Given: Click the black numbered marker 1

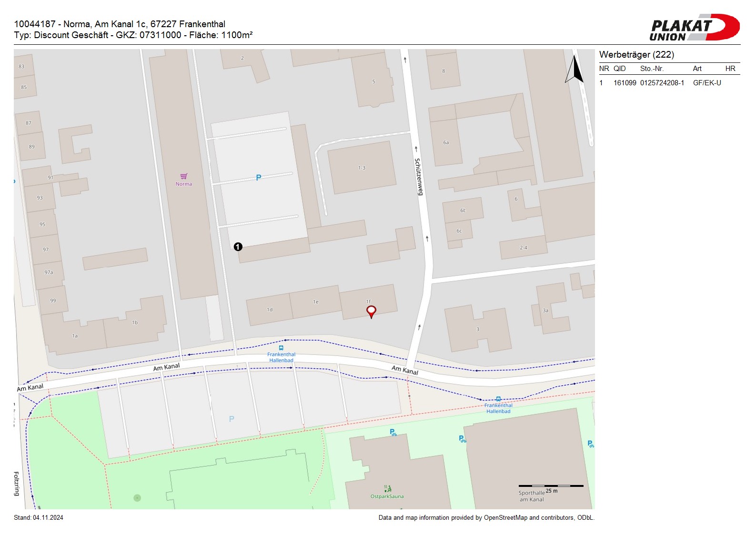Looking at the screenshot, I should 238,247.
